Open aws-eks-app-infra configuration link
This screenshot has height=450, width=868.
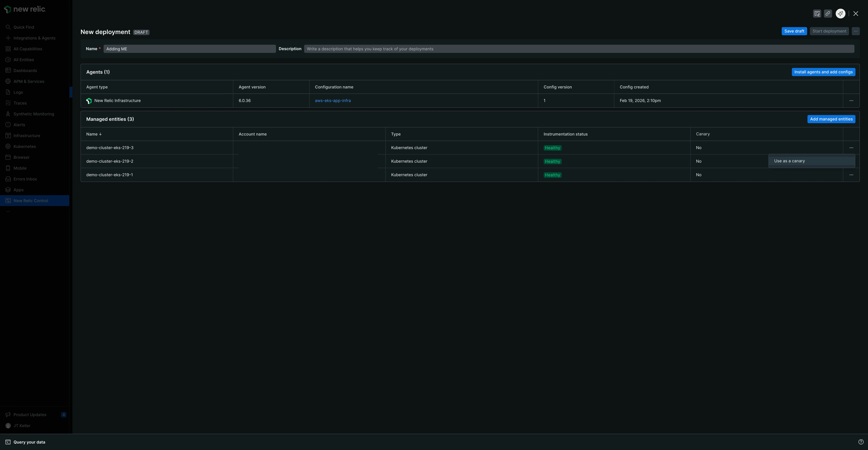333,100
